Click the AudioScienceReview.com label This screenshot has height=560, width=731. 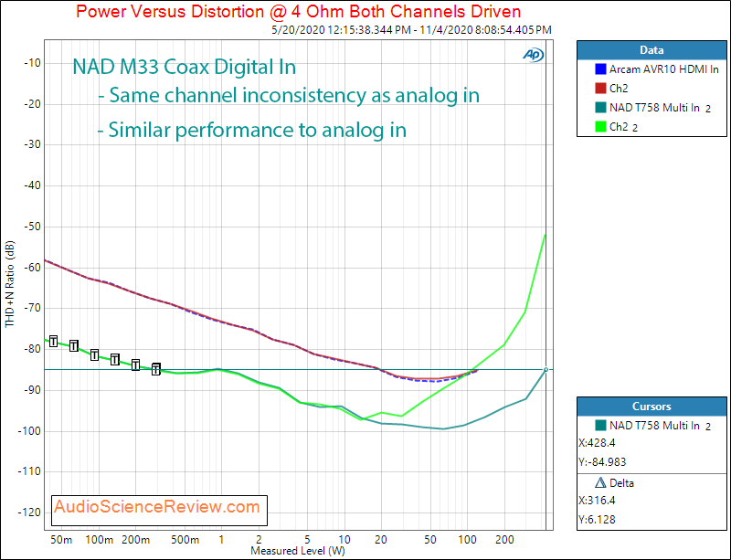(x=159, y=510)
